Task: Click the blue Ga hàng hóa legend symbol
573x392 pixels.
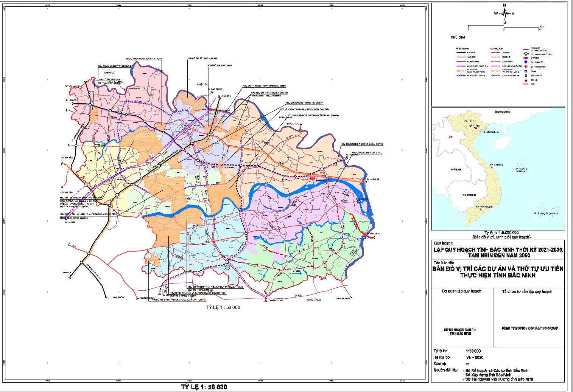Action: pyautogui.click(x=525, y=62)
